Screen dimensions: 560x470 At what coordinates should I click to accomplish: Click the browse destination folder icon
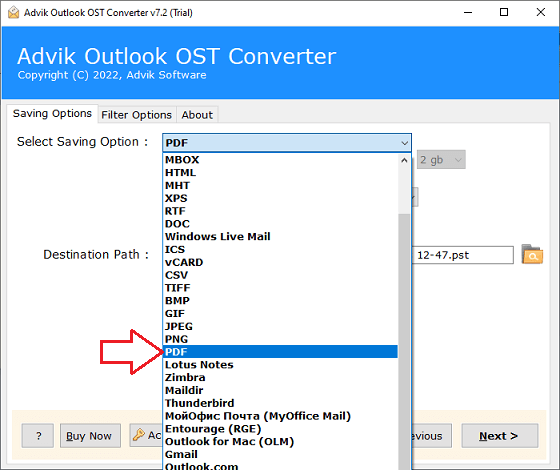pyautogui.click(x=532, y=254)
